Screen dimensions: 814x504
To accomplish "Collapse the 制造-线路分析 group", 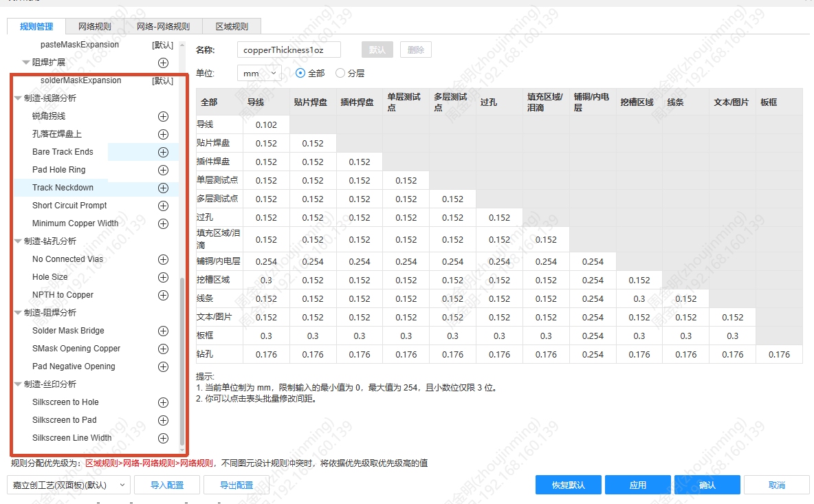I will (x=18, y=98).
